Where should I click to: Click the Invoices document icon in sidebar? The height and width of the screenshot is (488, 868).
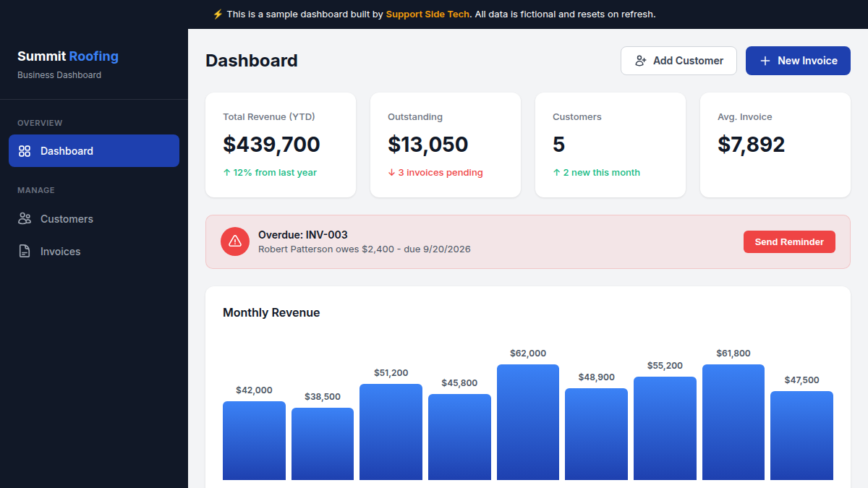[x=25, y=252]
